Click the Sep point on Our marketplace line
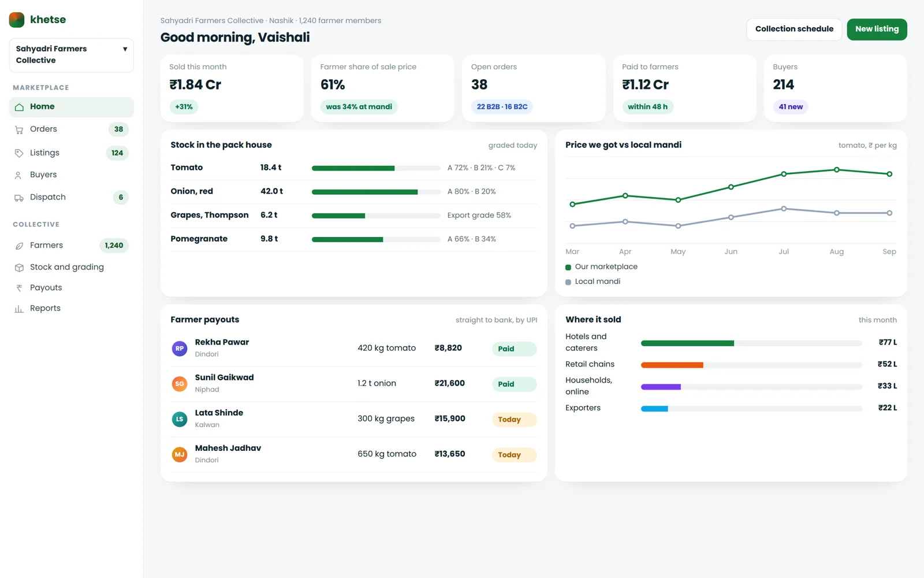 [x=889, y=174]
